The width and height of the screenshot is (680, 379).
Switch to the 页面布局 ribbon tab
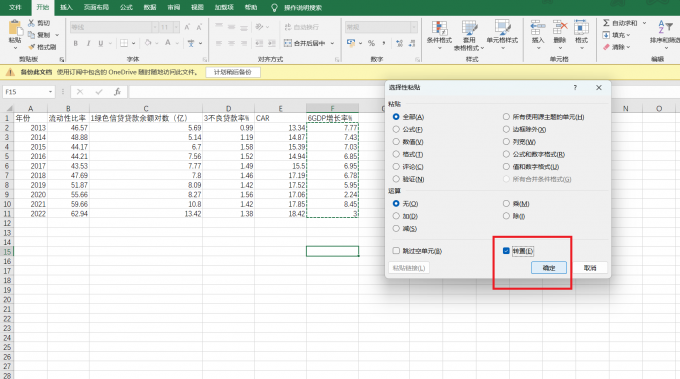click(96, 7)
